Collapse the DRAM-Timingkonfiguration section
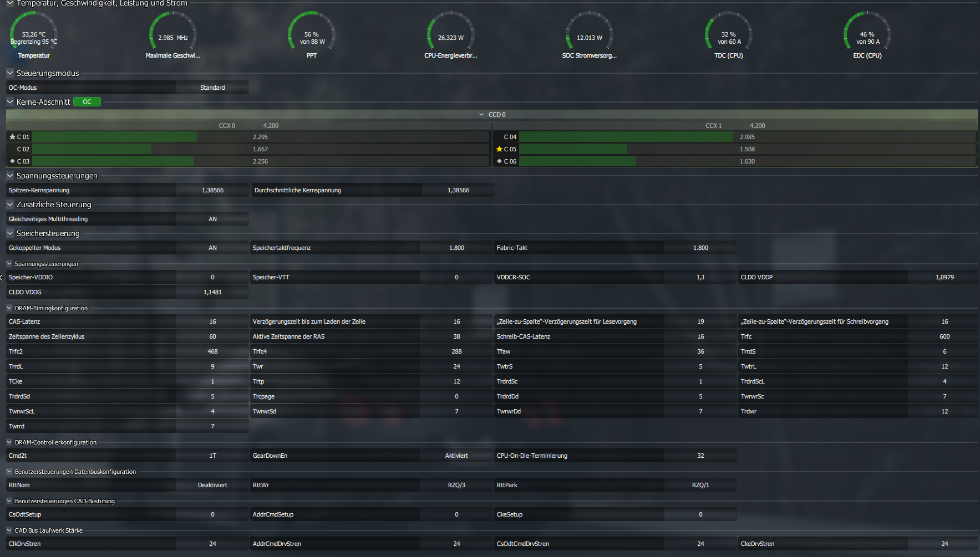Screen dimensions: 980x557 9,308
